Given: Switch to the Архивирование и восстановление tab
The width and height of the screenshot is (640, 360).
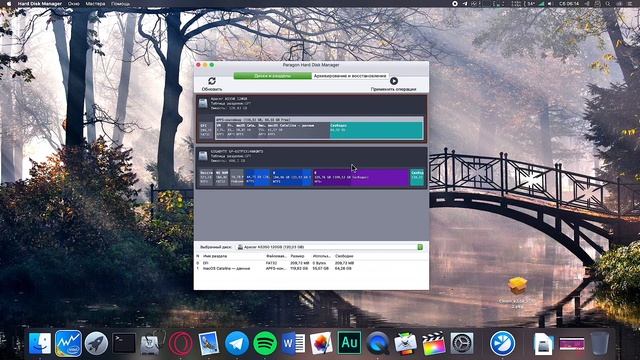Looking at the screenshot, I should click(350, 76).
